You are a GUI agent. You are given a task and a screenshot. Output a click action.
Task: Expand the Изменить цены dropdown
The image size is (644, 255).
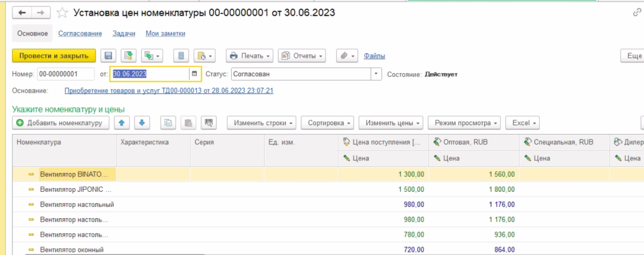[390, 123]
